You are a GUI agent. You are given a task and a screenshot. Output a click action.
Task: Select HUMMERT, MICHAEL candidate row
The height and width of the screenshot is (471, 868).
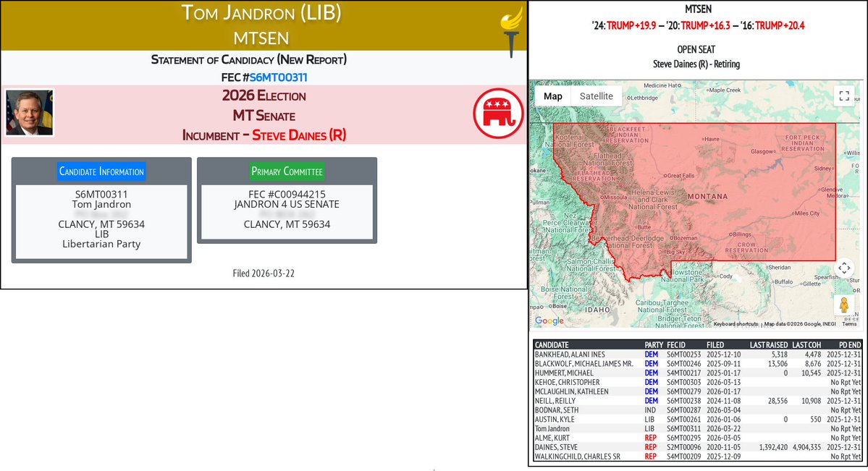(x=697, y=373)
